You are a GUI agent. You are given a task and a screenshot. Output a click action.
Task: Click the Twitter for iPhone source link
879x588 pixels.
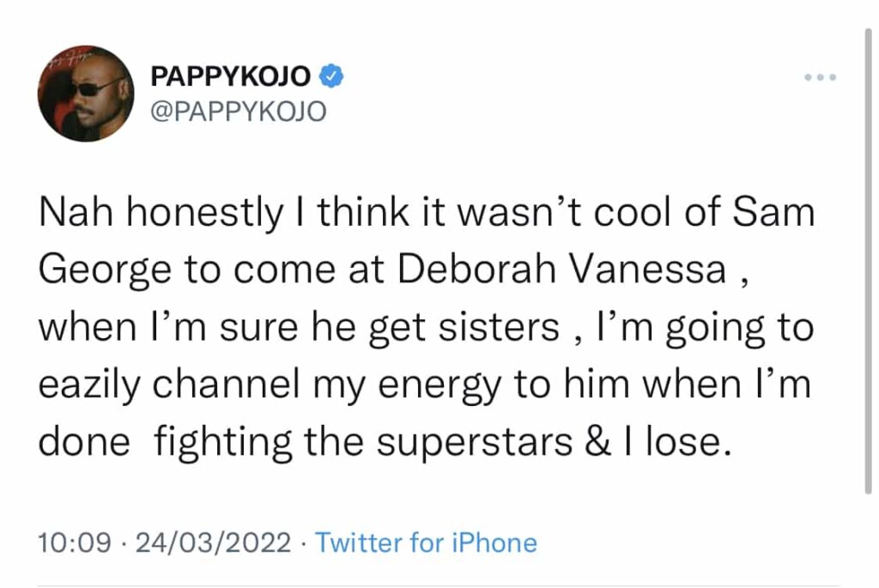[x=426, y=543]
